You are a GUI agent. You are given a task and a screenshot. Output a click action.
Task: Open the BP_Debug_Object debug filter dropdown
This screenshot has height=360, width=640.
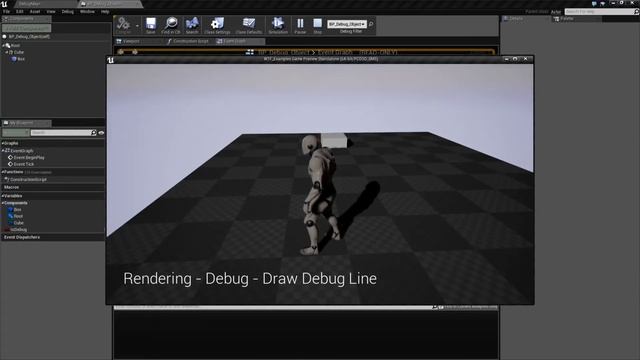coord(347,24)
